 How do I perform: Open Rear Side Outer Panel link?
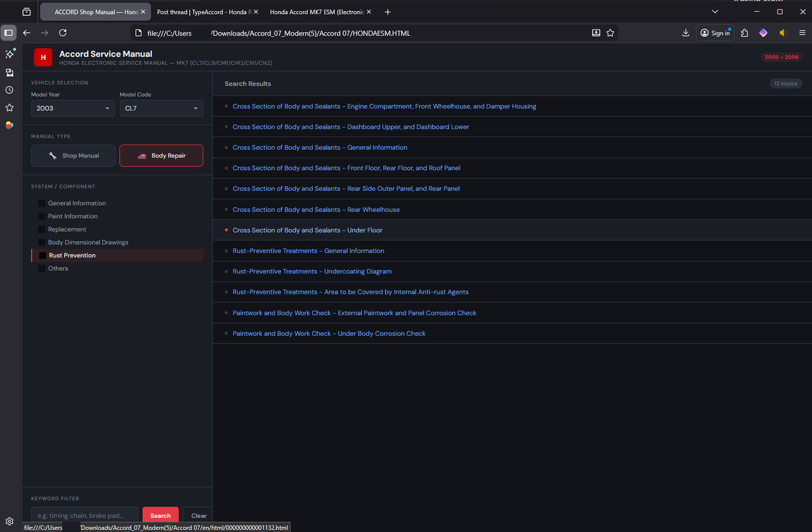coord(346,189)
